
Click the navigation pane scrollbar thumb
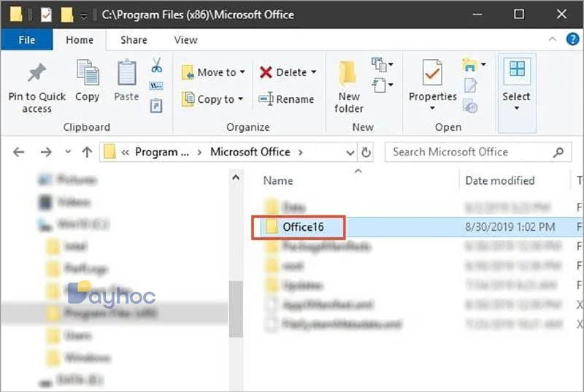coord(236,309)
